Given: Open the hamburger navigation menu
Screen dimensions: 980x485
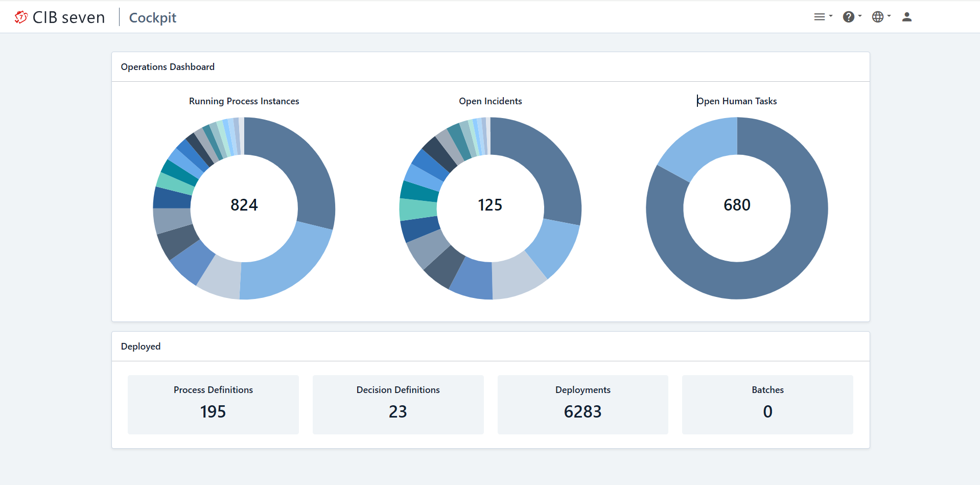Looking at the screenshot, I should pos(819,17).
